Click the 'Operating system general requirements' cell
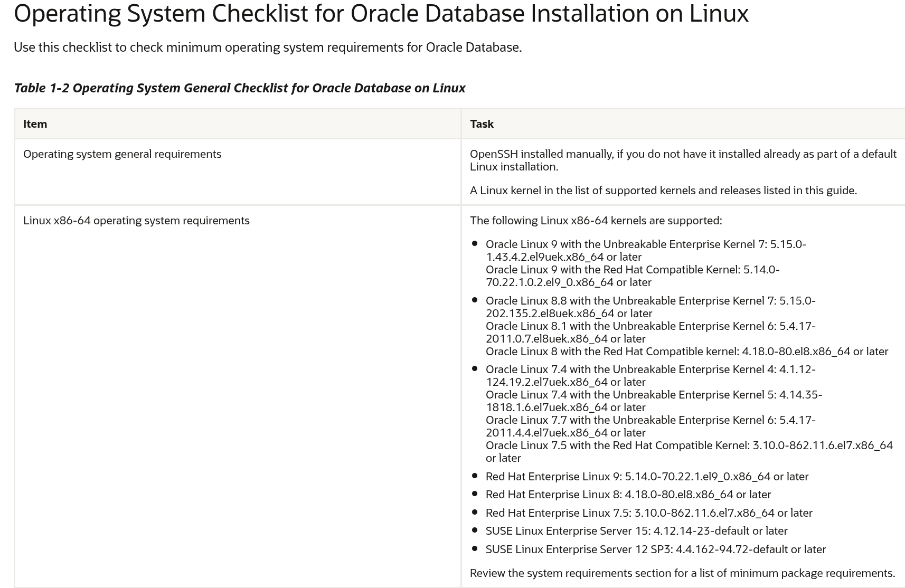 [122, 154]
